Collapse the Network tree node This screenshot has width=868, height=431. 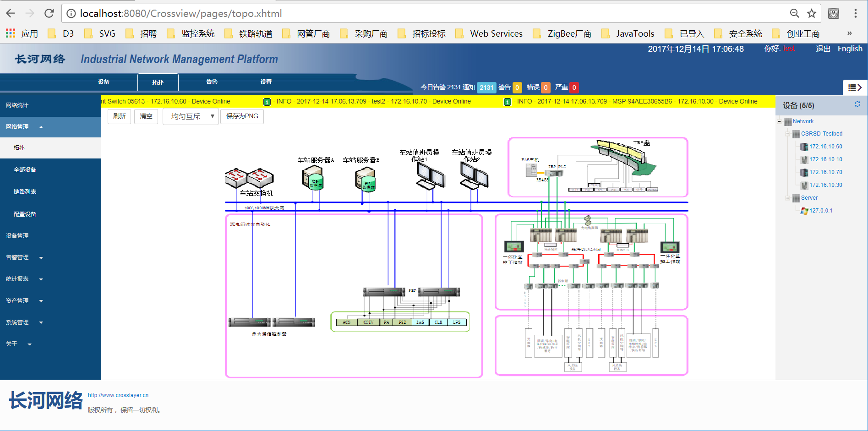pos(779,121)
